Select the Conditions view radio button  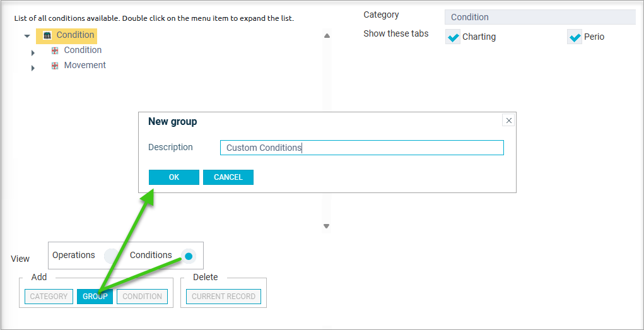click(x=189, y=256)
